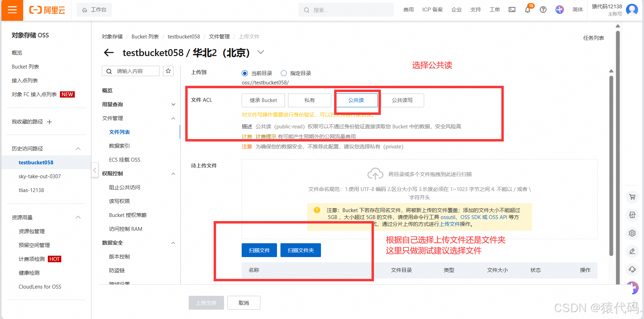Collapse sidebar using the left chevron handle

pyautogui.click(x=95, y=170)
